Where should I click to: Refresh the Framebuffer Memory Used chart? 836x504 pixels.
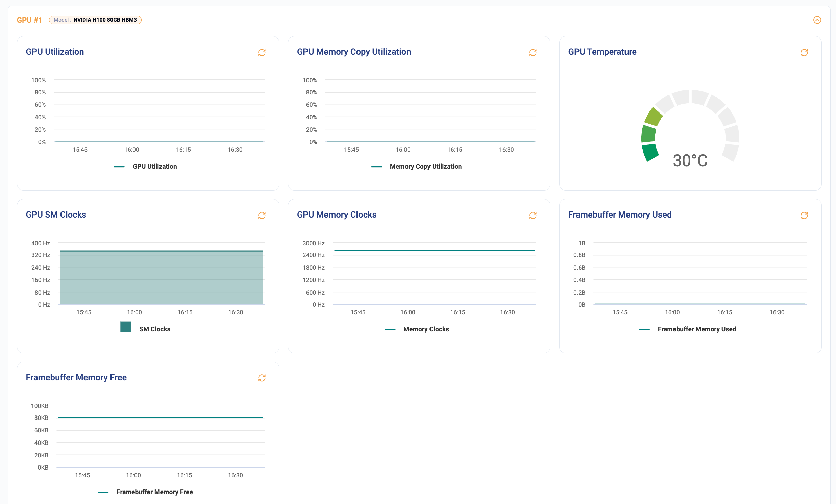click(x=804, y=216)
